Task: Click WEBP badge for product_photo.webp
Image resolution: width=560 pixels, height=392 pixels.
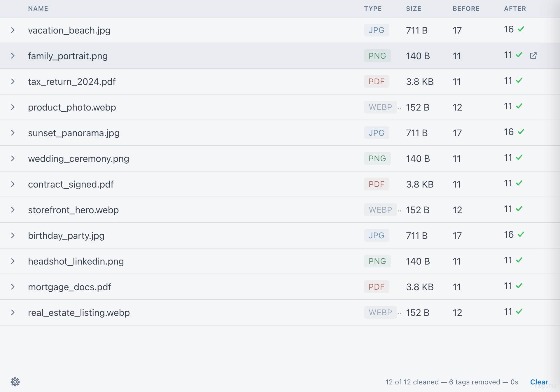Action: point(380,107)
